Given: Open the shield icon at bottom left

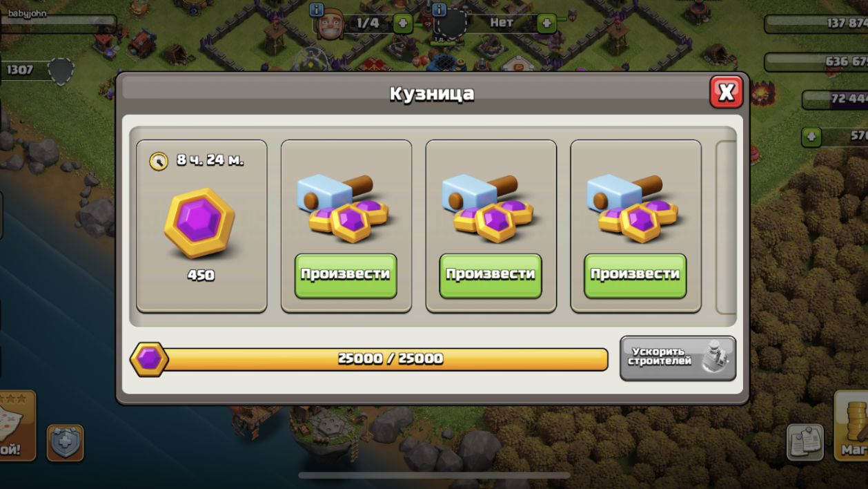Looking at the screenshot, I should click(x=66, y=443).
